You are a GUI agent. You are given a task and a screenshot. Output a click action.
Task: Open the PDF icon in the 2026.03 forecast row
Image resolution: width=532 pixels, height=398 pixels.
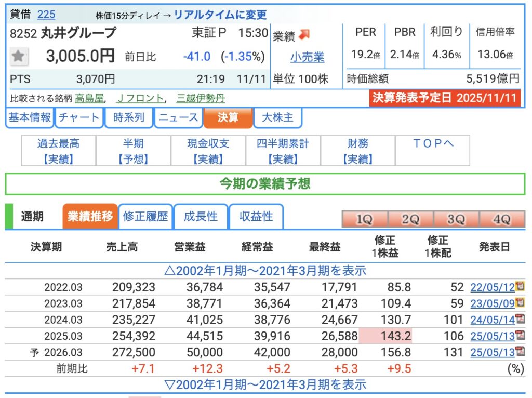(519, 352)
